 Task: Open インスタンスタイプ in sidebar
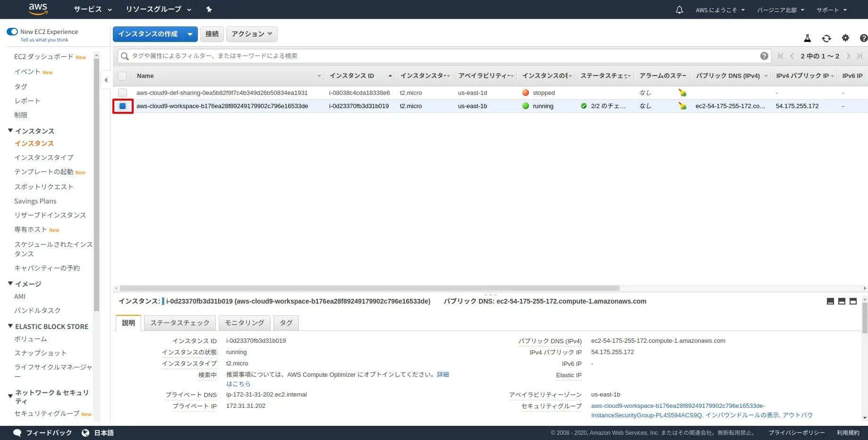[44, 158]
